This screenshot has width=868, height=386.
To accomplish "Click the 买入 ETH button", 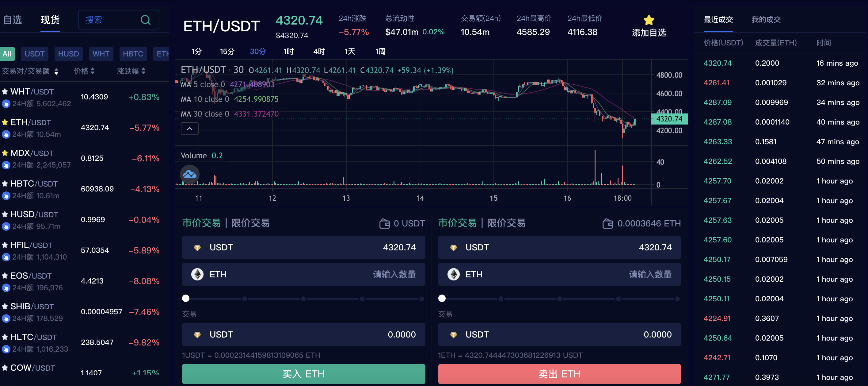I will pos(304,374).
